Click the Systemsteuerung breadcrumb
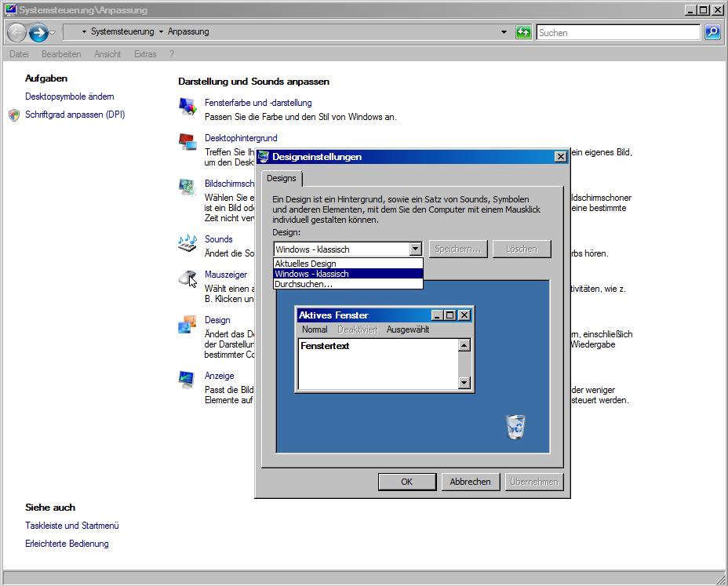 tap(122, 31)
